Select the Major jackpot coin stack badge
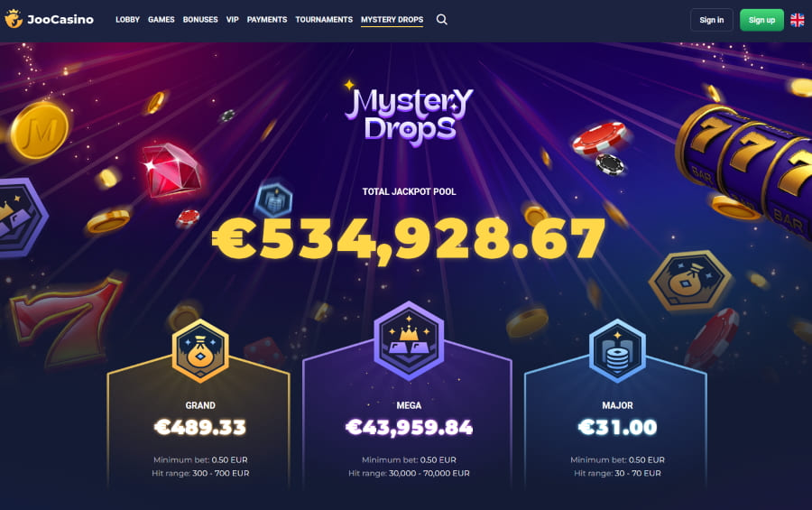Image resolution: width=812 pixels, height=510 pixels. (x=617, y=351)
